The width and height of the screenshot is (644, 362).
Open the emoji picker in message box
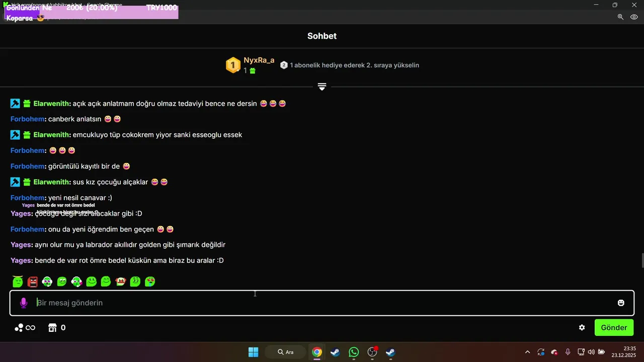pyautogui.click(x=621, y=303)
